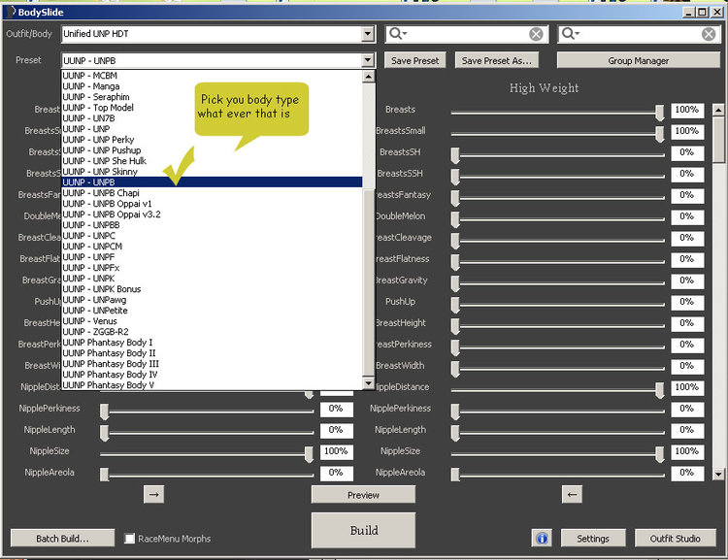Open the Outfit/Body dropdown arrow
The image size is (728, 560).
pyautogui.click(x=368, y=34)
